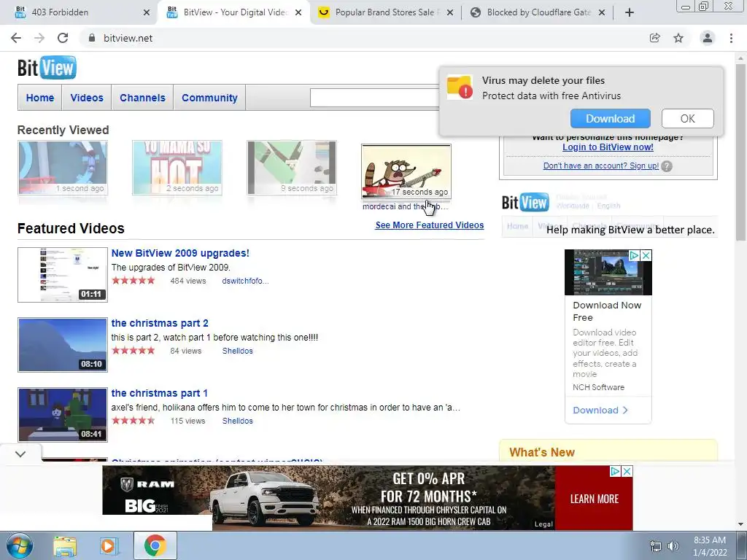Click the network tray icon
The image size is (747, 560).
tap(656, 546)
